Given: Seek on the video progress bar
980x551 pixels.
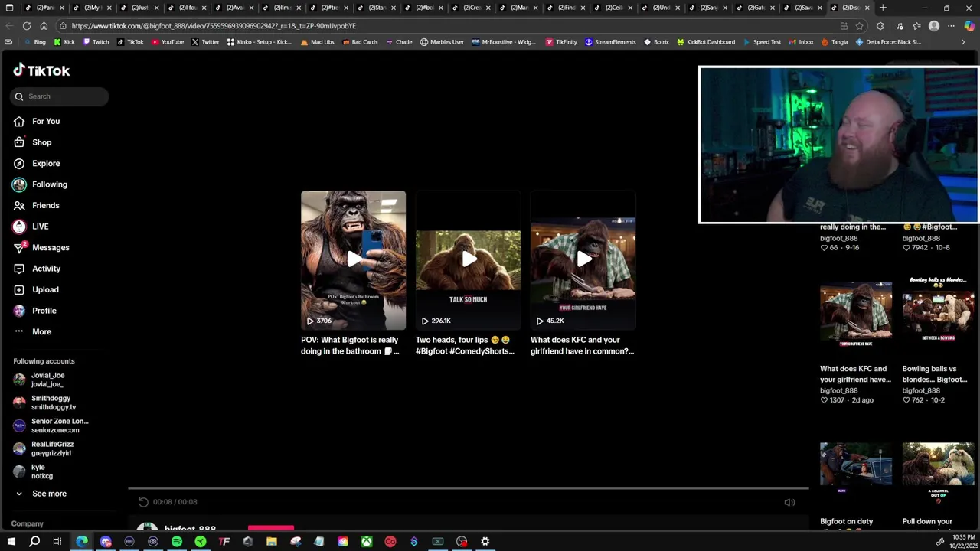Looking at the screenshot, I should pos(468,488).
